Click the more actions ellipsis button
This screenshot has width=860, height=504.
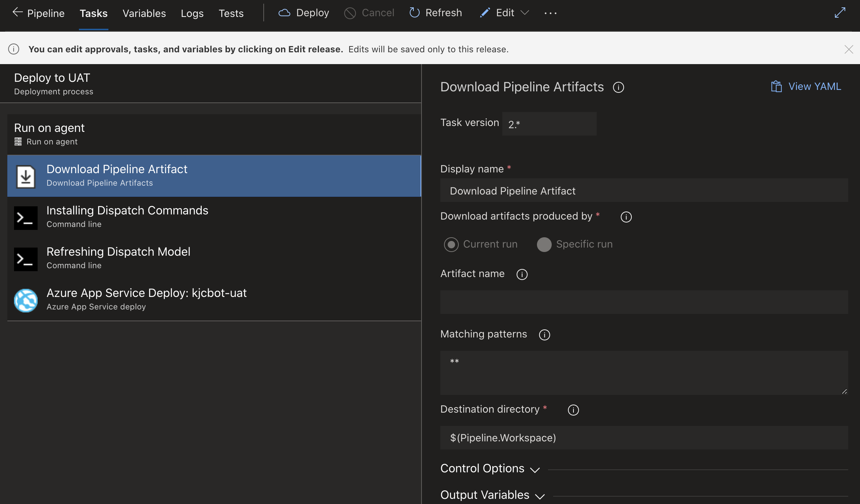point(550,13)
